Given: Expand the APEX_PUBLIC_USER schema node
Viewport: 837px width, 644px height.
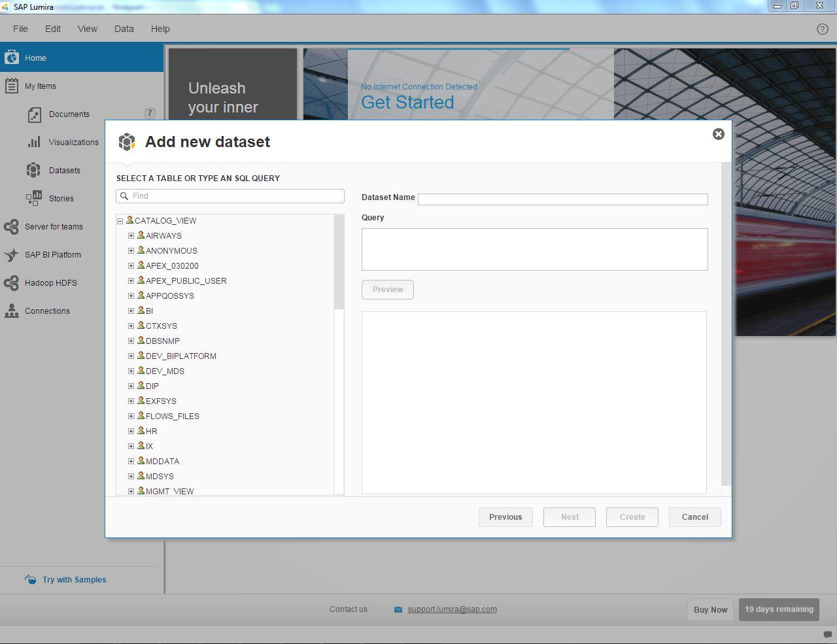Looking at the screenshot, I should pyautogui.click(x=131, y=281).
